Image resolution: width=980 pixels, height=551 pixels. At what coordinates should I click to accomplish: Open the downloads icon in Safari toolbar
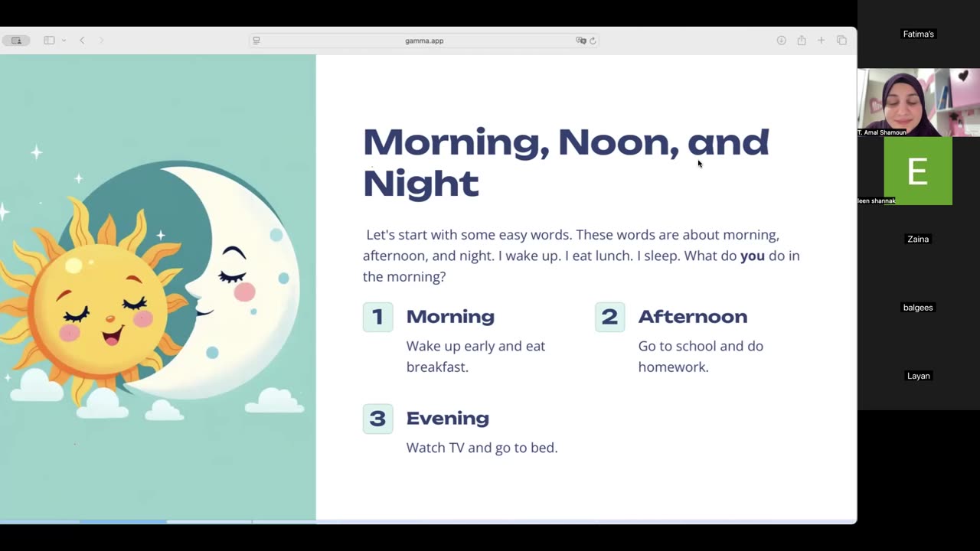click(781, 41)
